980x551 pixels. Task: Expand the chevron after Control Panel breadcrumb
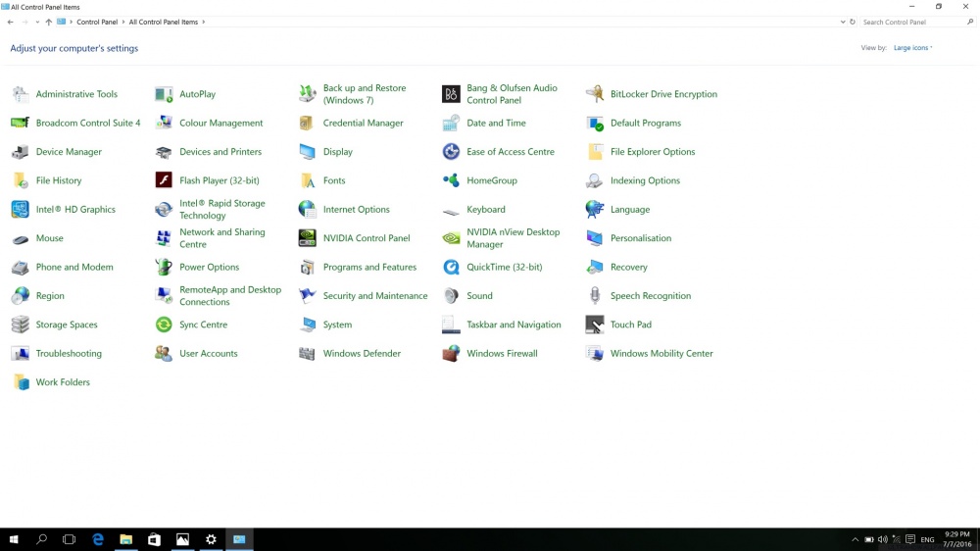(x=124, y=22)
